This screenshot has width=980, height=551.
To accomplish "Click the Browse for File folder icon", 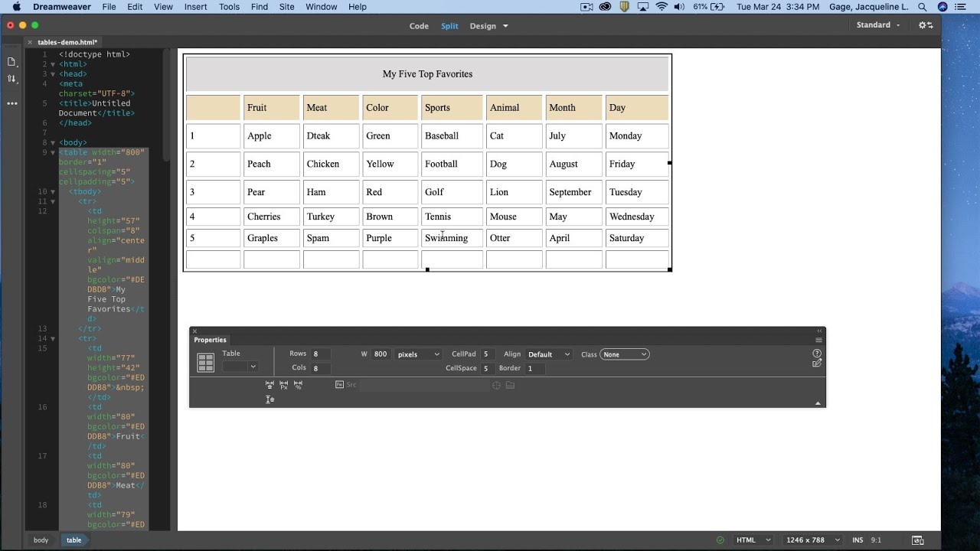I will [x=510, y=385].
